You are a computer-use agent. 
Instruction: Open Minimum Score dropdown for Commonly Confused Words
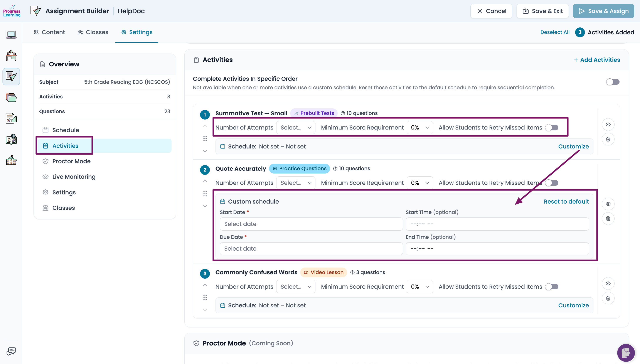420,286
